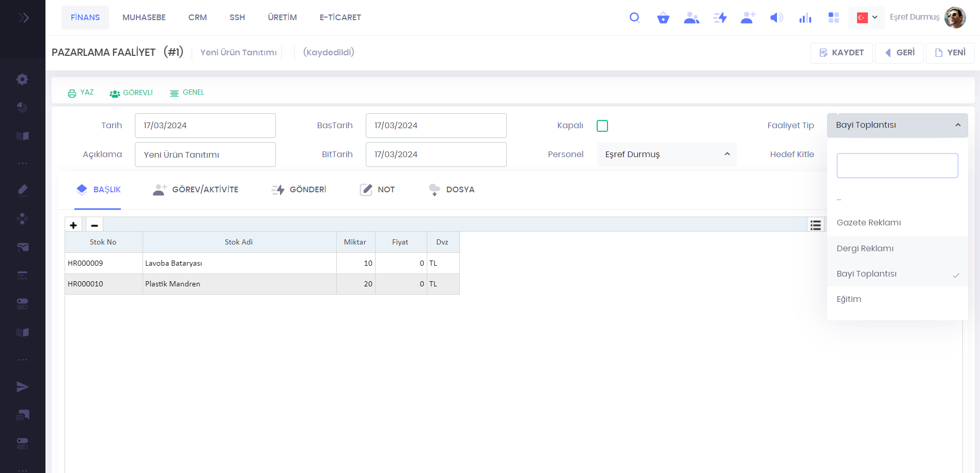980x473 pixels.
Task: Open the language flag dropdown
Action: coord(867,18)
